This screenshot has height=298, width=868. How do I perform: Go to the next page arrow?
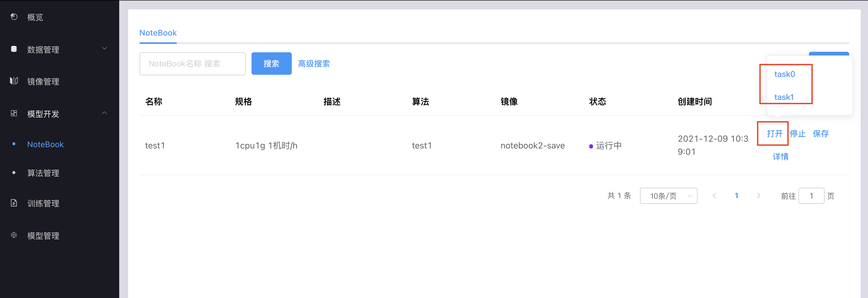click(x=758, y=196)
